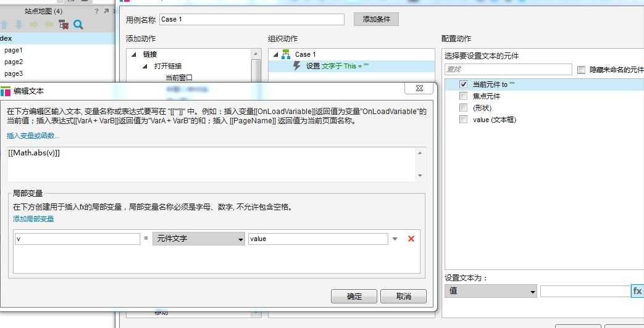Click the 站点地图 (4) panel title

[43, 11]
